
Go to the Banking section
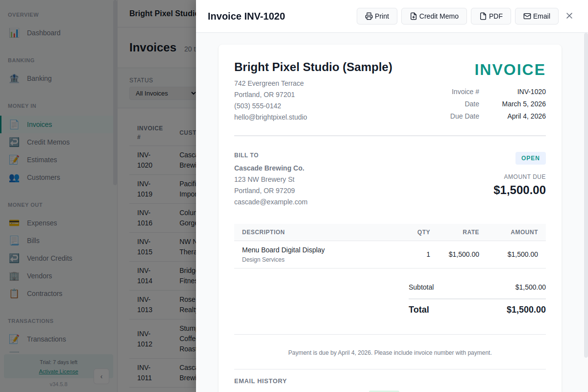(39, 78)
